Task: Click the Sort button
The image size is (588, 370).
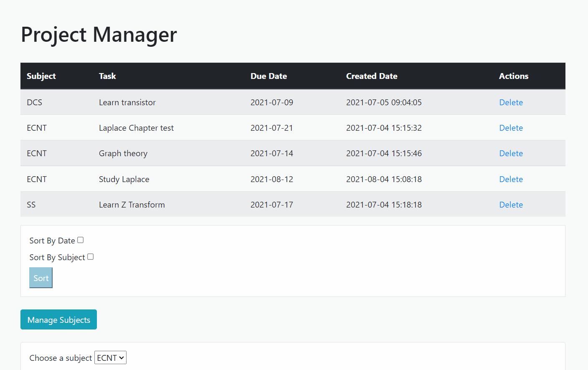Action: click(x=41, y=278)
